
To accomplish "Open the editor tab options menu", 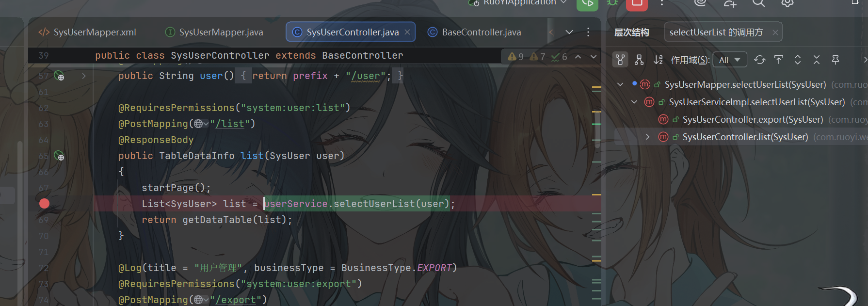I will click(588, 32).
